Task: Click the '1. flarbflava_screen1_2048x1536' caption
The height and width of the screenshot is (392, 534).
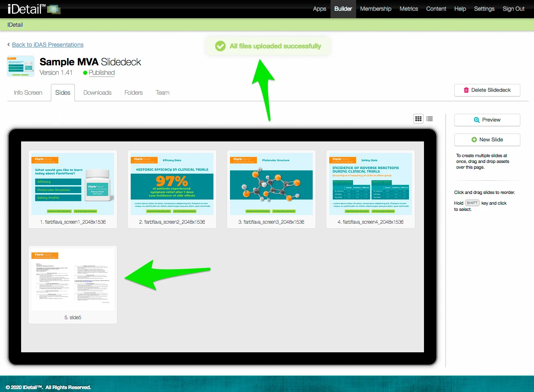Action: [x=73, y=222]
